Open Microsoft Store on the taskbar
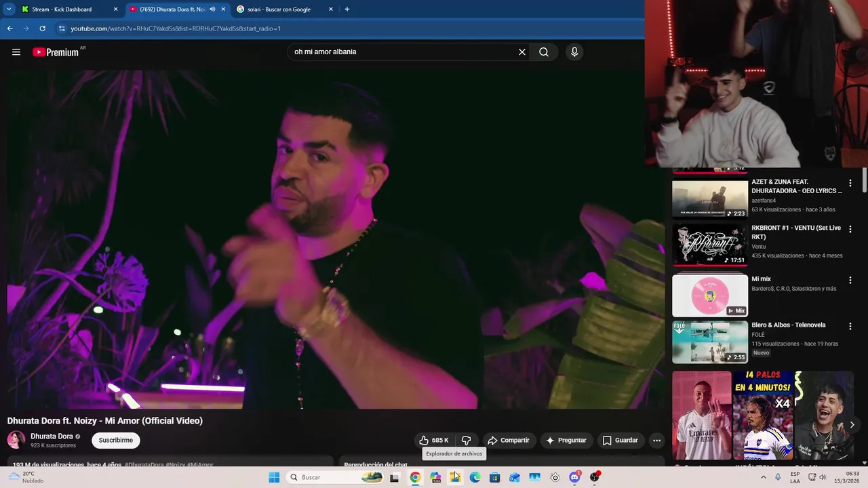868x488 pixels. 495,477
